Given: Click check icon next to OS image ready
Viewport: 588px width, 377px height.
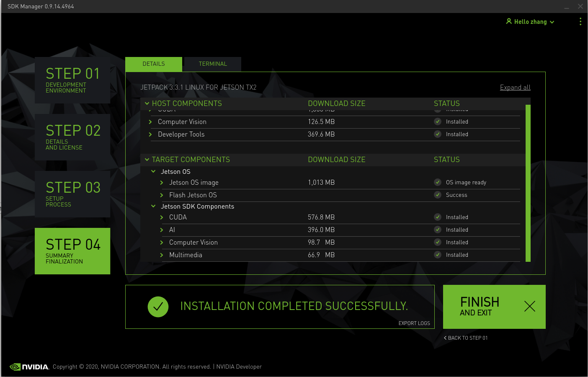Looking at the screenshot, I should pos(438,182).
